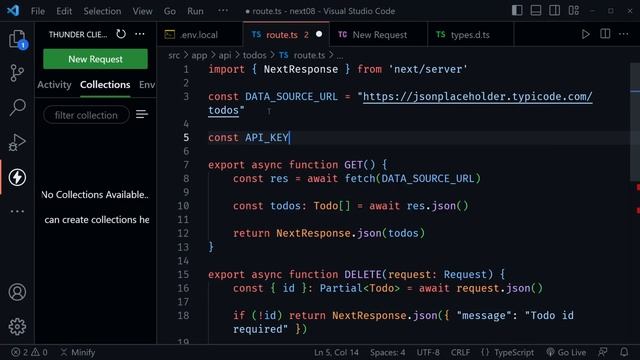Open the Source Control view

tap(17, 73)
